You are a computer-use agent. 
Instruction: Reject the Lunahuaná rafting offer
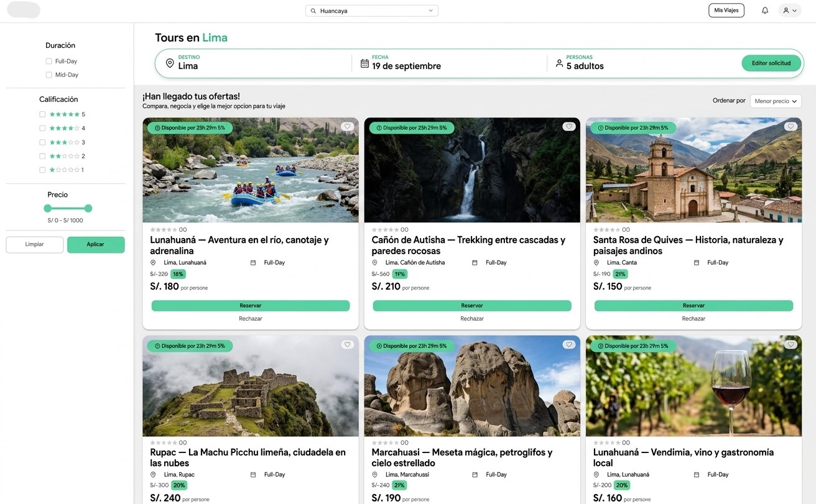coord(251,319)
